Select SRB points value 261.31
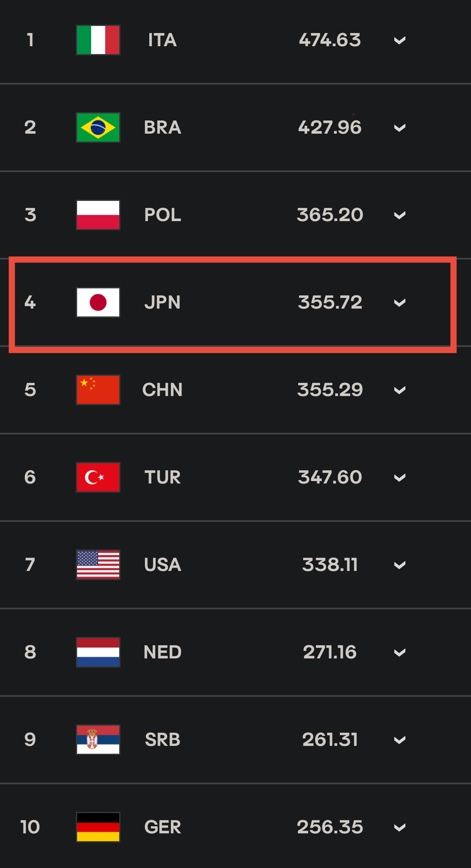Screen dimensions: 471x868 click(x=330, y=740)
